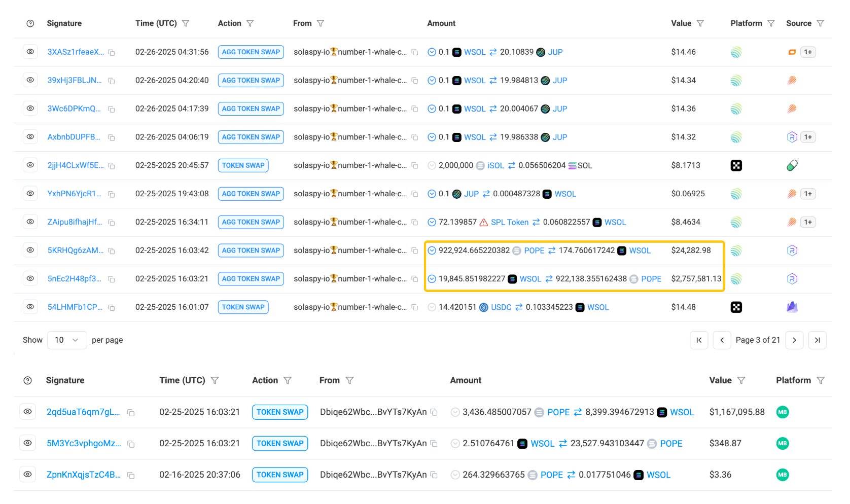Open the Source column filter
The height and width of the screenshot is (504, 850).
tap(820, 23)
